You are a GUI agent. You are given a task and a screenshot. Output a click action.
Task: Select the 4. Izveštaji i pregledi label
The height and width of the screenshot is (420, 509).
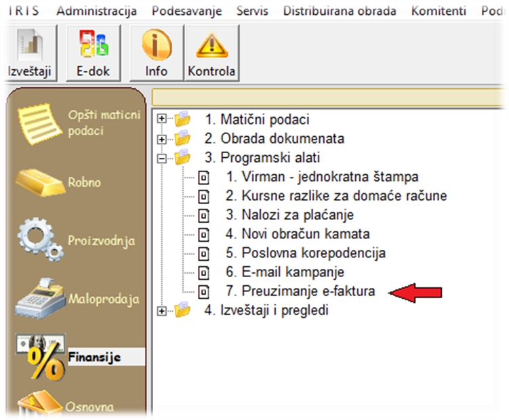(266, 310)
